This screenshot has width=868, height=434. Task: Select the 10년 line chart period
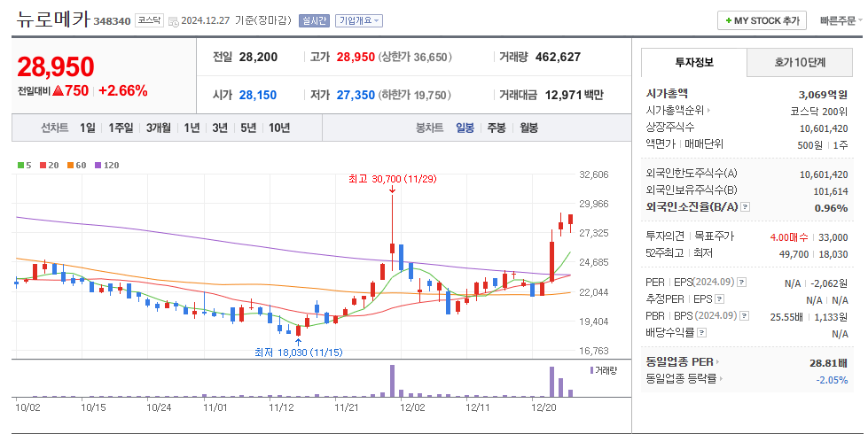pos(279,128)
